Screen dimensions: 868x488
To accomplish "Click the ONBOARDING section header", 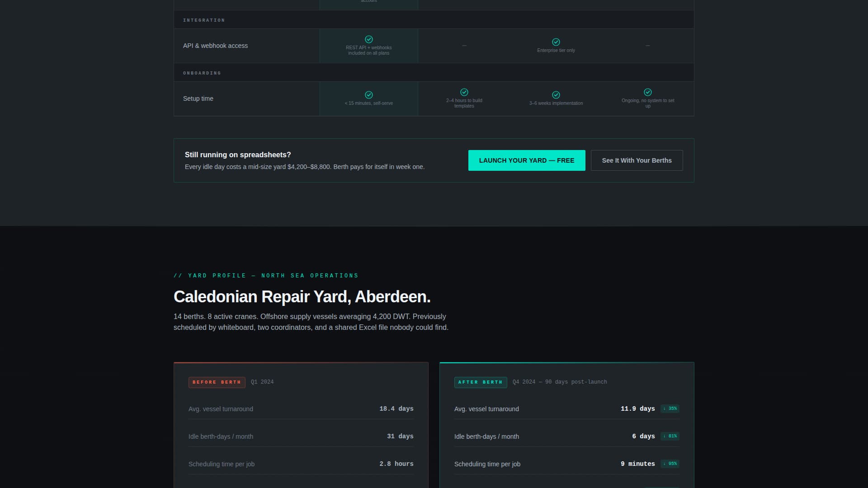I will point(202,73).
